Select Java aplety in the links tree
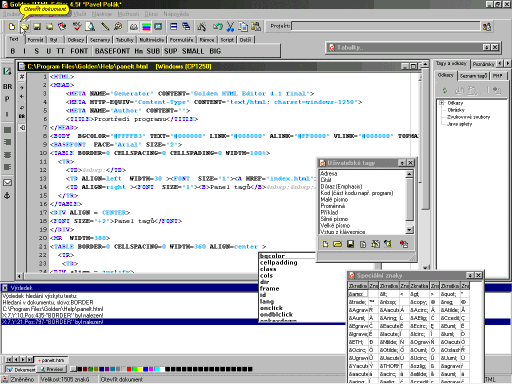512x384 pixels. coord(460,124)
